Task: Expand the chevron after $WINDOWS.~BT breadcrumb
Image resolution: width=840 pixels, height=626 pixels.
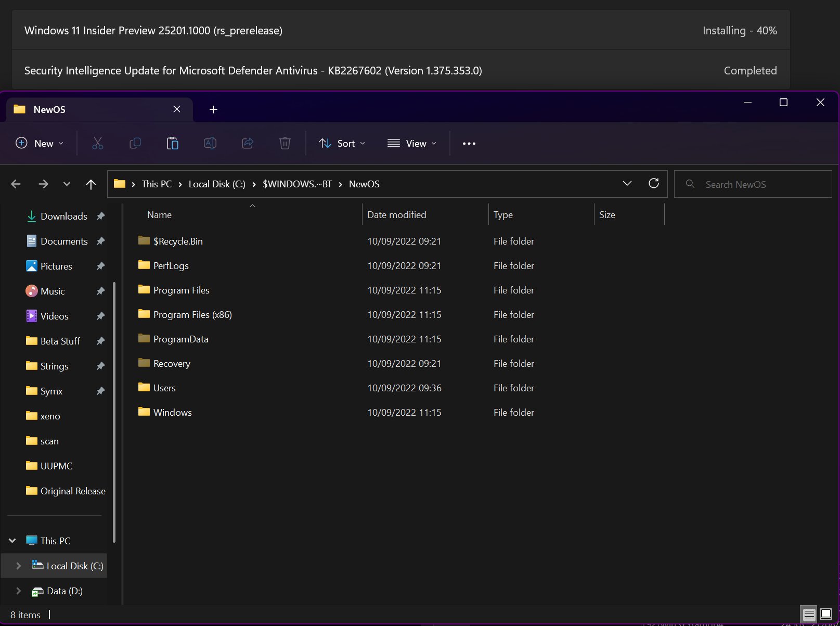Action: click(x=340, y=184)
